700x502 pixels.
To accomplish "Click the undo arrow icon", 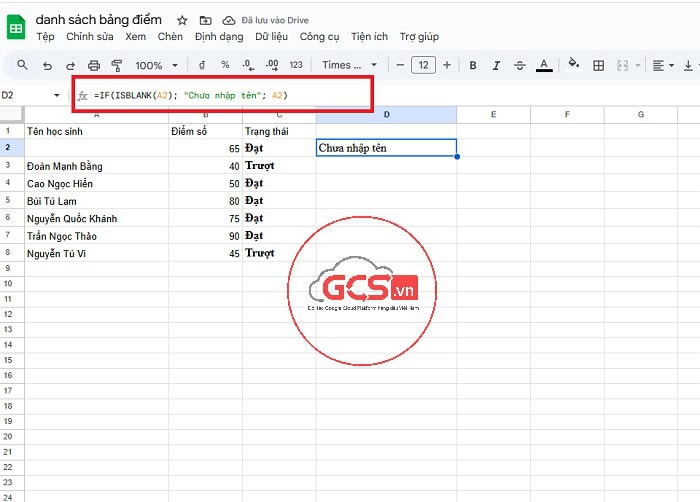I will (x=46, y=65).
